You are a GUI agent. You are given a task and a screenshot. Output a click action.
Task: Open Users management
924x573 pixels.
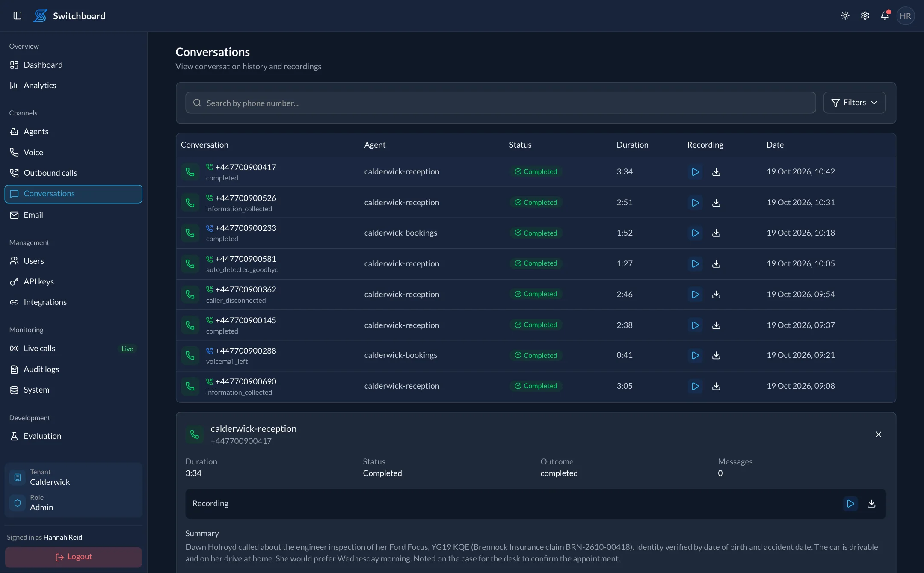click(73, 261)
